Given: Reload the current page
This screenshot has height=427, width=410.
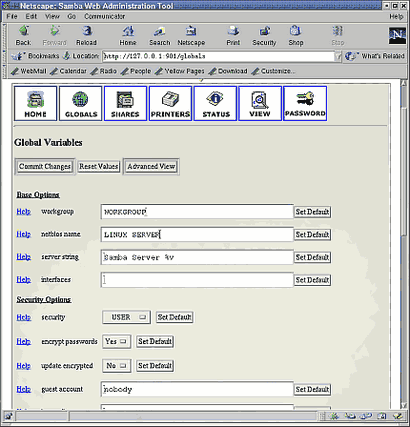Looking at the screenshot, I should (86, 36).
